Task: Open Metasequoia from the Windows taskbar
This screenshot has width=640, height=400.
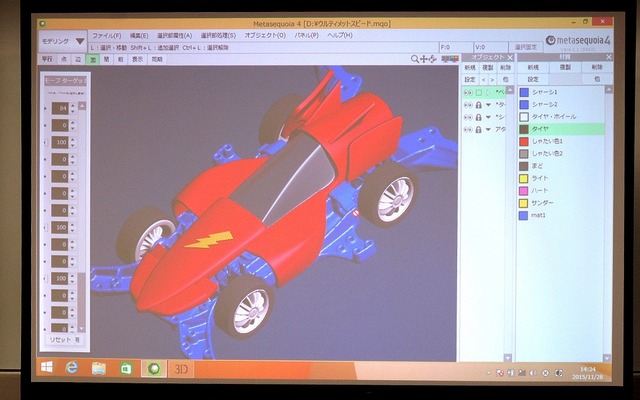Action: pos(153,369)
